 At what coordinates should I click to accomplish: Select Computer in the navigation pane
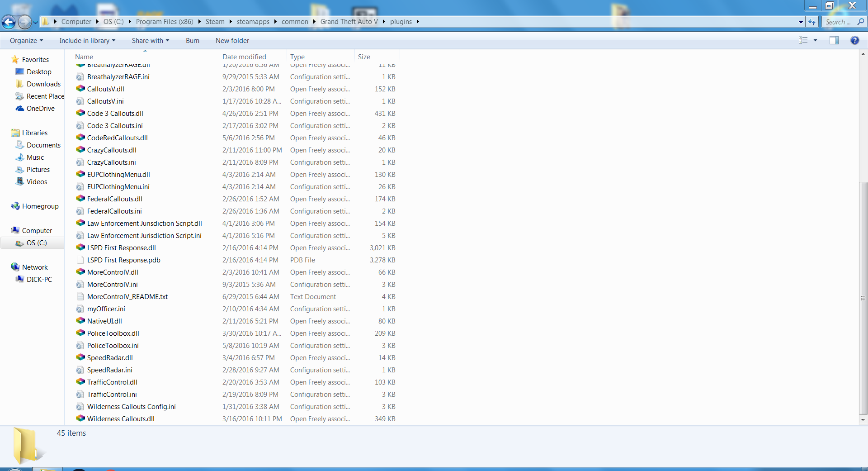click(37, 231)
